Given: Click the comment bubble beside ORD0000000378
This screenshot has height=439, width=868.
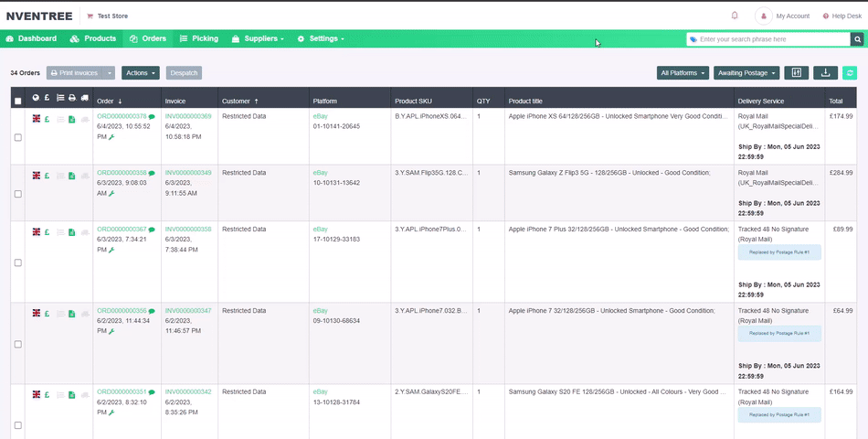Looking at the screenshot, I should [x=152, y=117].
